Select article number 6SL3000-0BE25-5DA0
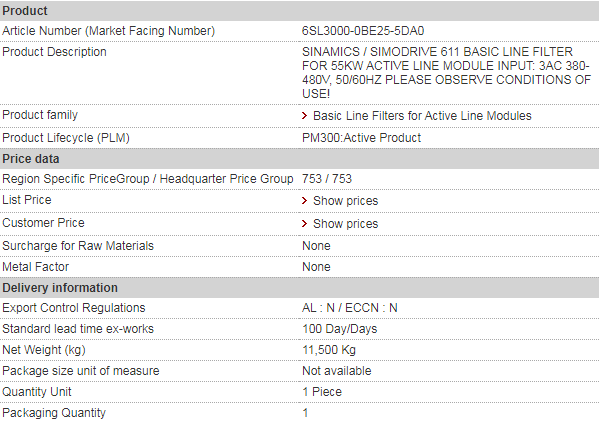The height and width of the screenshot is (423, 601). point(361,31)
